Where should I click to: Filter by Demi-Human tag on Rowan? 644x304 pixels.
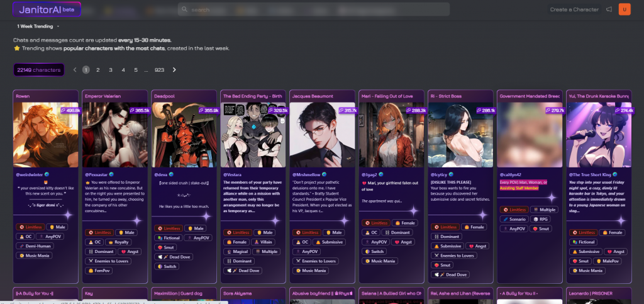[x=34, y=246]
